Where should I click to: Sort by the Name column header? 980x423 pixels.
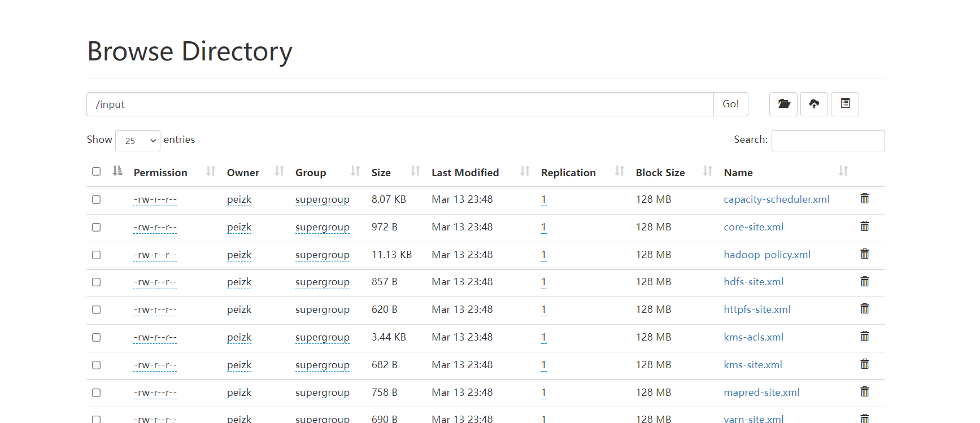coord(738,173)
